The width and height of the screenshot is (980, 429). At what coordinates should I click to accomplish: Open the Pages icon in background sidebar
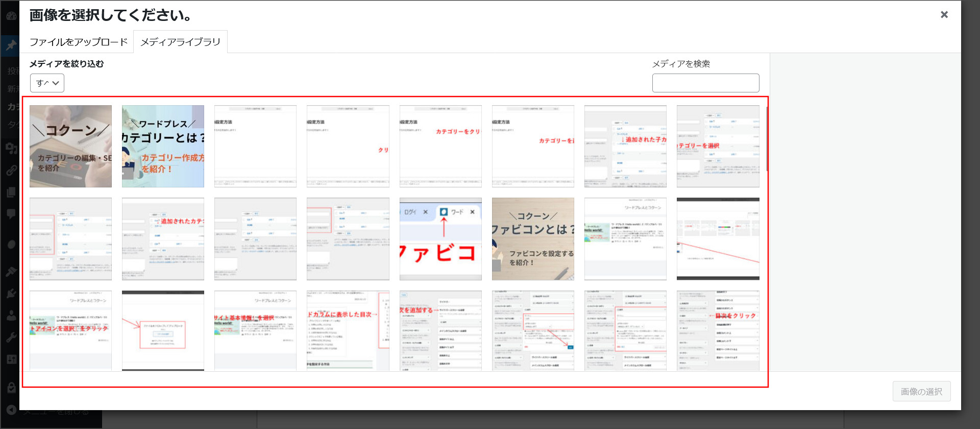(x=11, y=193)
